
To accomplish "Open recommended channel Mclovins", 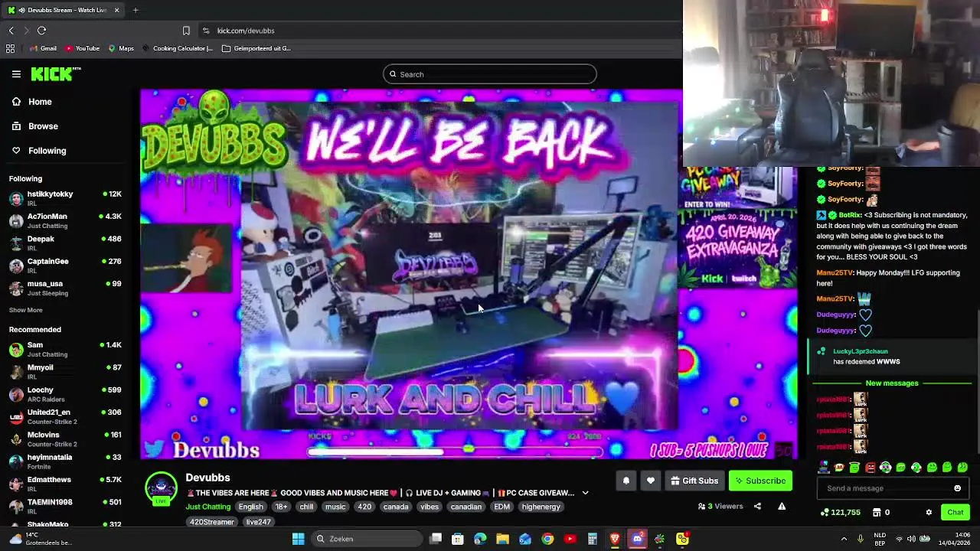I will coord(66,439).
